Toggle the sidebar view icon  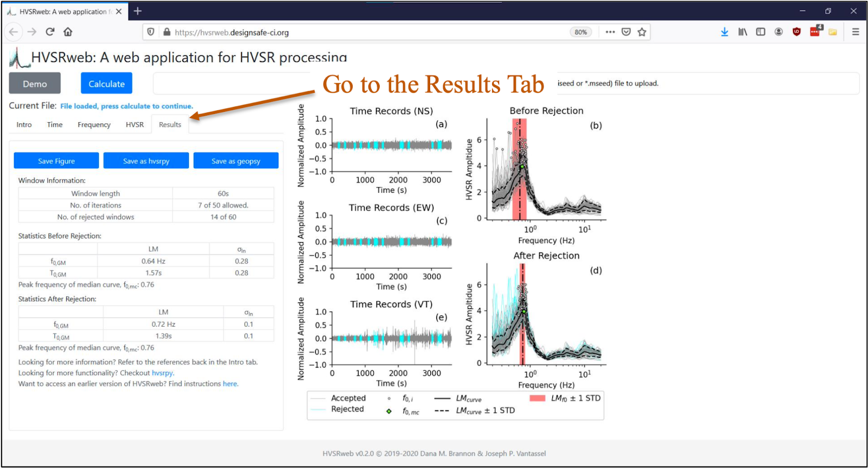coord(761,32)
